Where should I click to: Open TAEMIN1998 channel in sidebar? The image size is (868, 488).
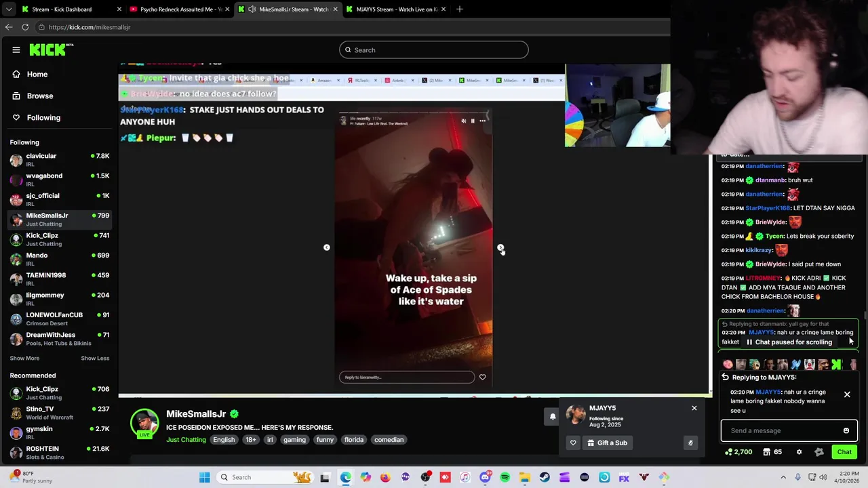click(60, 279)
